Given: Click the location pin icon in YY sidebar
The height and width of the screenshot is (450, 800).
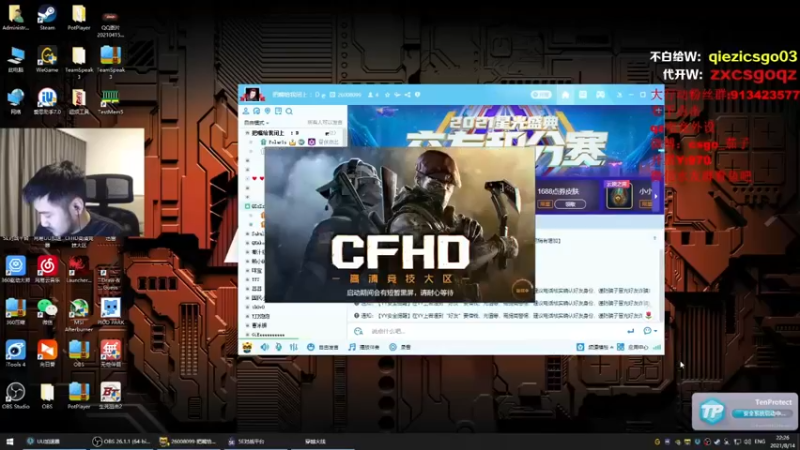Looking at the screenshot, I should (x=267, y=111).
